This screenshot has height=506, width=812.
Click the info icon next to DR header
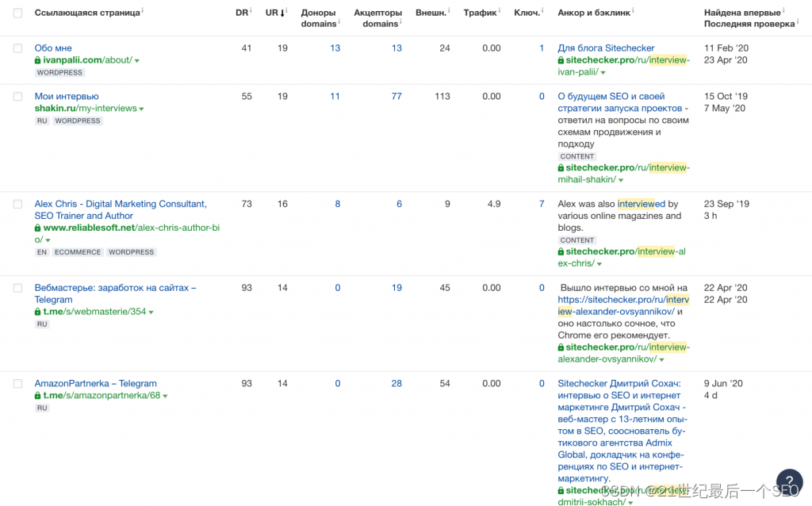[x=251, y=10]
